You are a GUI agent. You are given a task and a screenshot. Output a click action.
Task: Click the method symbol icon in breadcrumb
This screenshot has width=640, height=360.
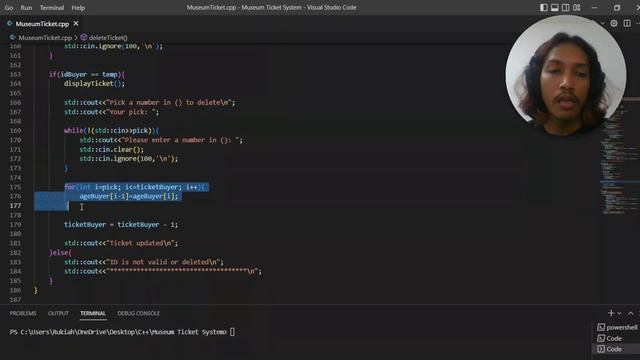coord(84,37)
